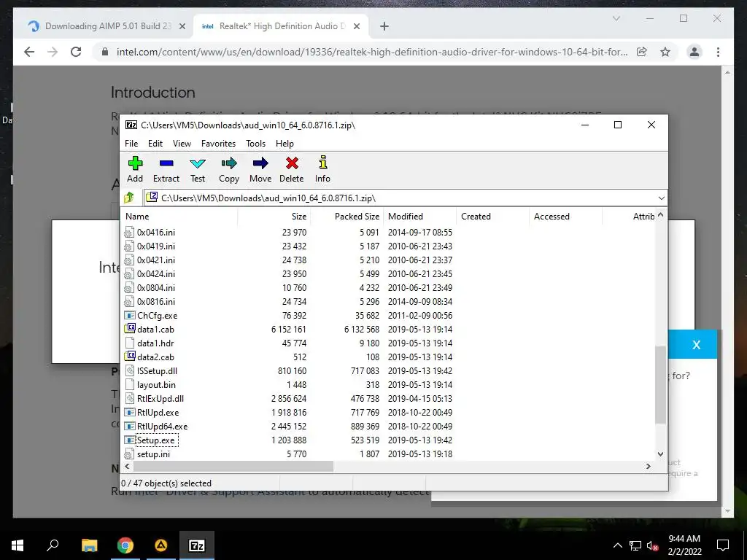Open the Favorites menu
Screen dimensions: 747x560
click(218, 144)
